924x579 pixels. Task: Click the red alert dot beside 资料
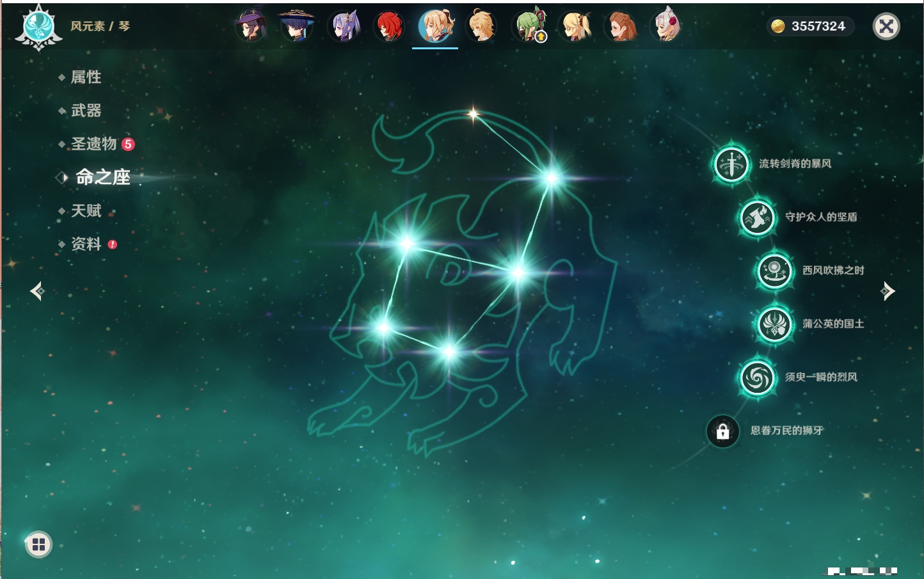click(x=113, y=244)
